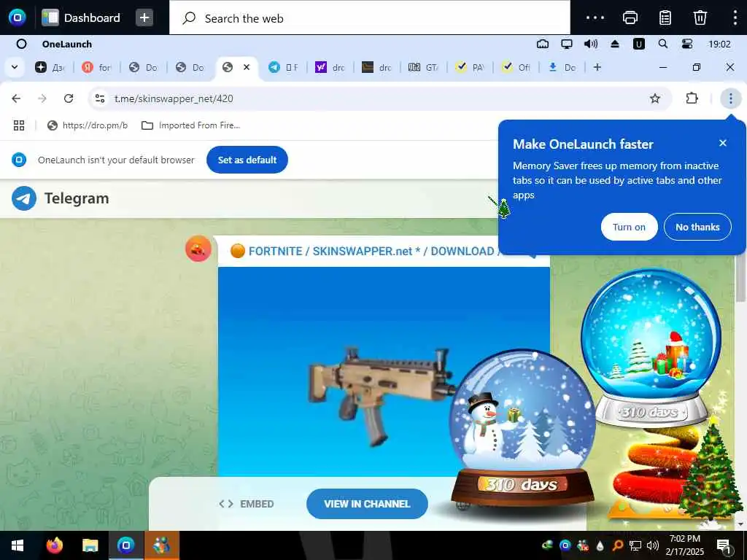Screen dimensions: 747x560
Task: Dismiss the Make OneLaunch faster popup
Action: coord(723,143)
